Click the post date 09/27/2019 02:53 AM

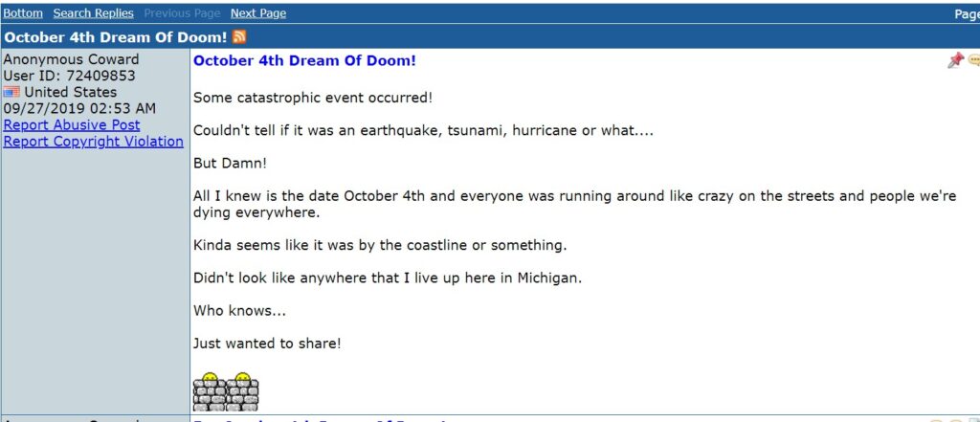click(79, 109)
